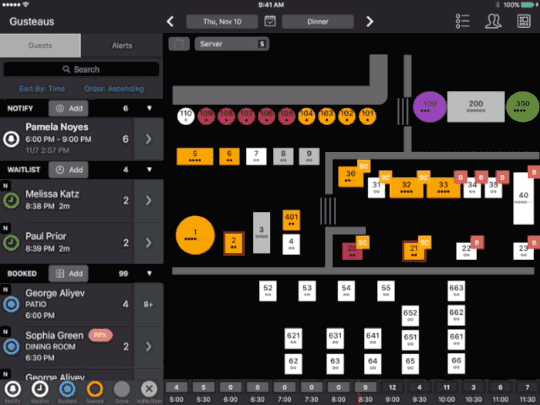Viewport: 540px width, 405px height.
Task: Click the timer icon beside Server
Action: [x=179, y=44]
